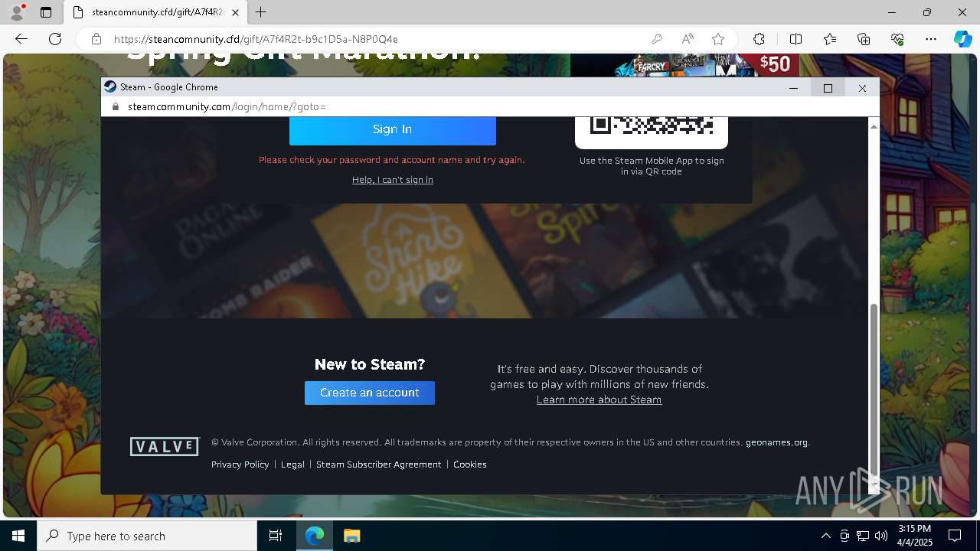Close the steancomnunity.cfd browser tab
The height and width of the screenshot is (551, 980).
pos(236,12)
